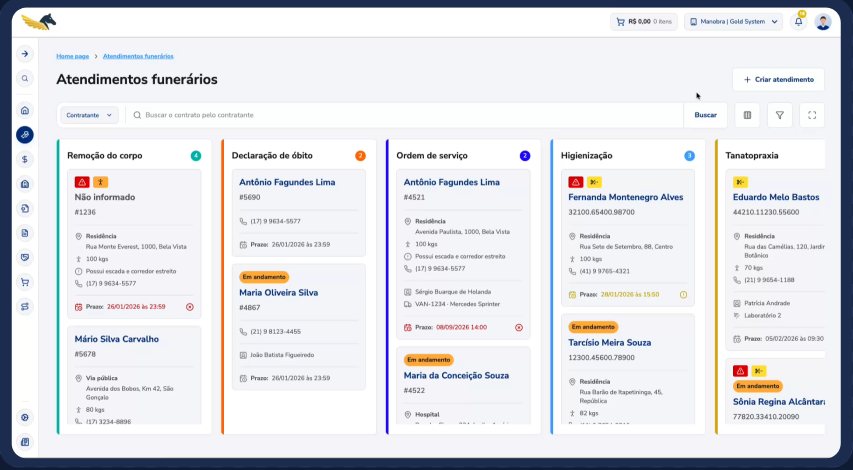Go to home via sidebar house icon
Viewport: 853px width, 470px height.
pyautogui.click(x=24, y=110)
